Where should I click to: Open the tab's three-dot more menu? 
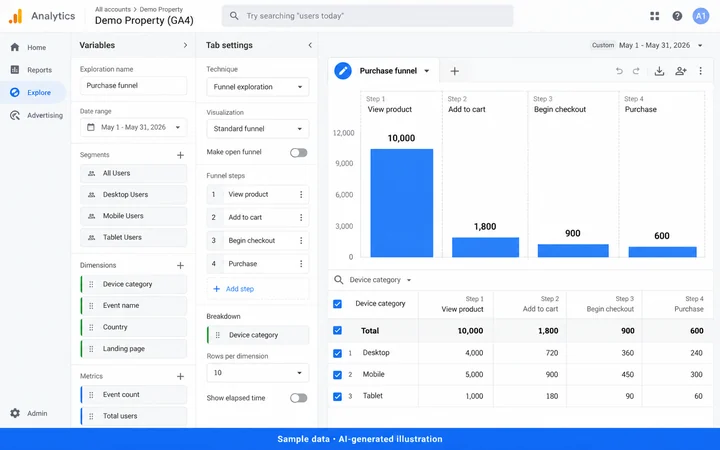click(x=701, y=71)
